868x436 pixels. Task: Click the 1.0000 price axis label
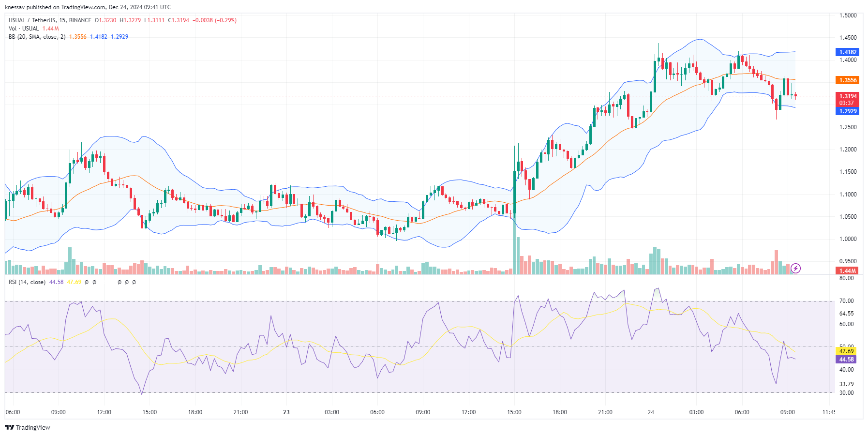[848, 239]
